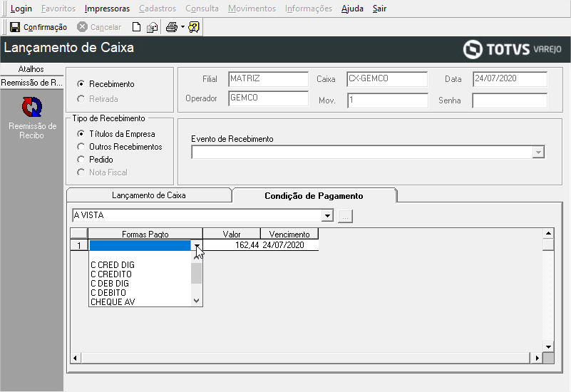Click the TOTVS Varejo logo

[512, 49]
